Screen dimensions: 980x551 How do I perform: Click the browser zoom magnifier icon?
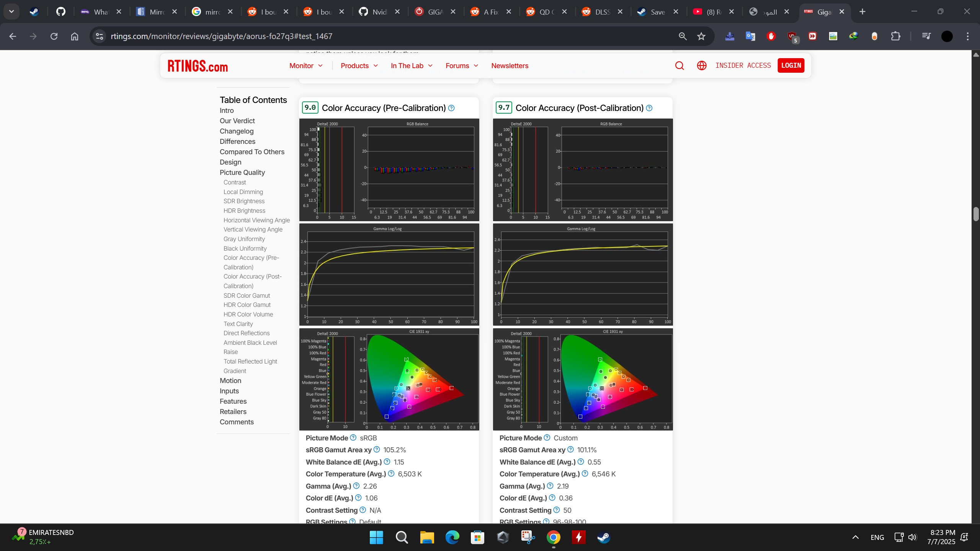tap(683, 36)
